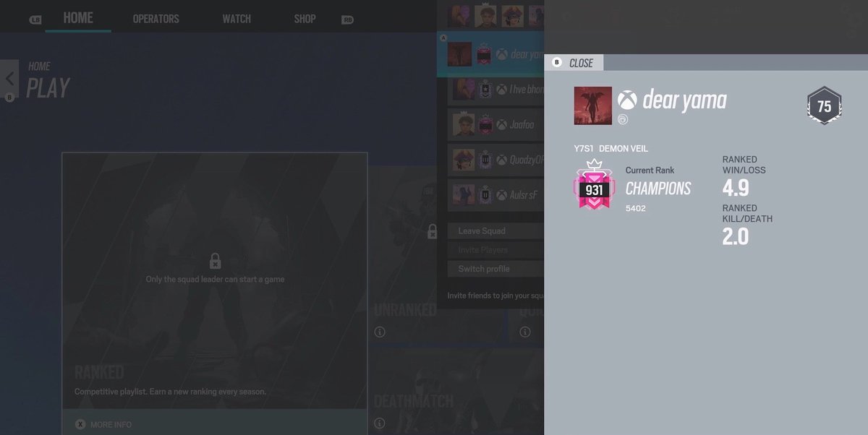
Task: Click info icon on the Quick Match card
Action: click(x=524, y=332)
